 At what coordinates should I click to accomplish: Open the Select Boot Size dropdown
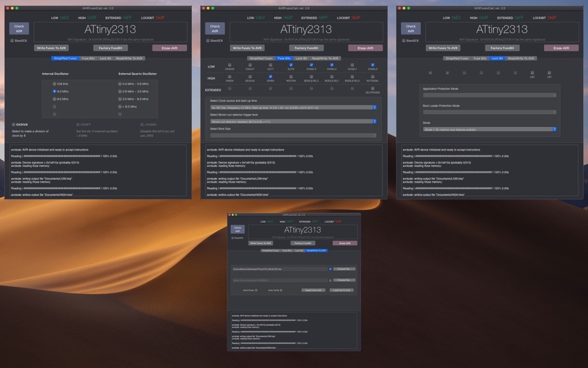[x=293, y=135]
